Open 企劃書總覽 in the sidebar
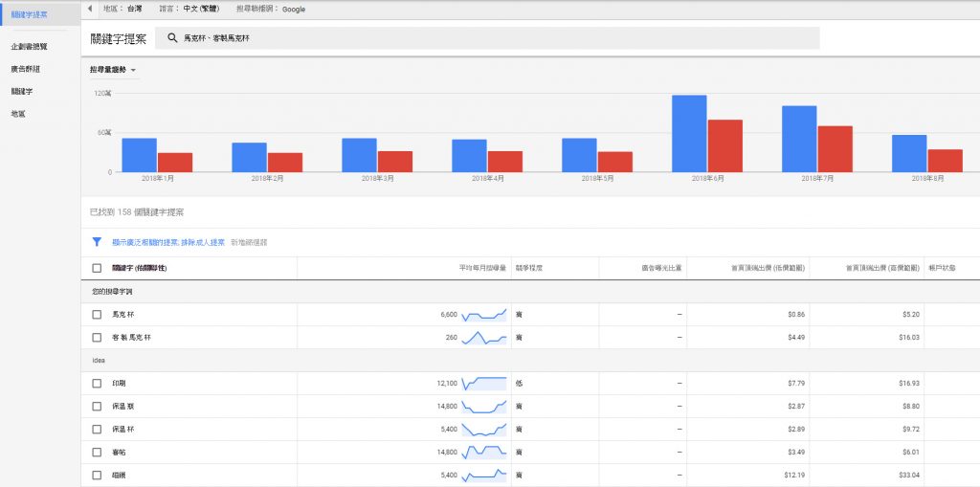 tap(29, 46)
